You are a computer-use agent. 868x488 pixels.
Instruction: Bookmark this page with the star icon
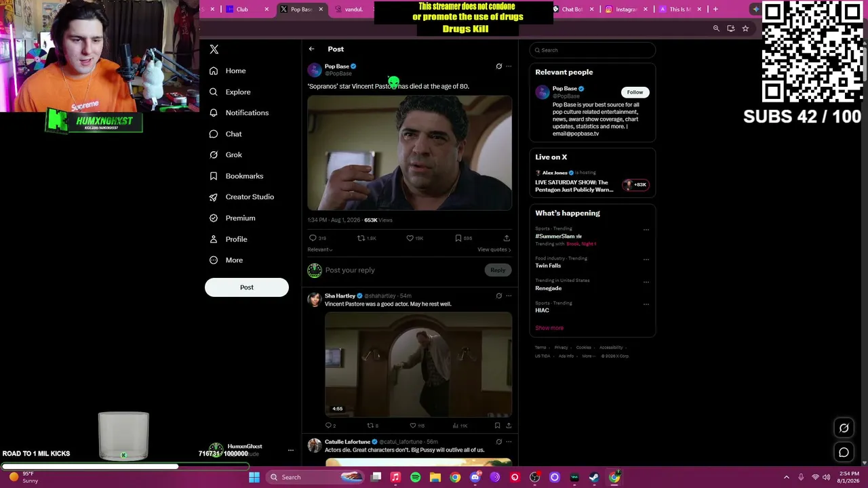coord(745,28)
